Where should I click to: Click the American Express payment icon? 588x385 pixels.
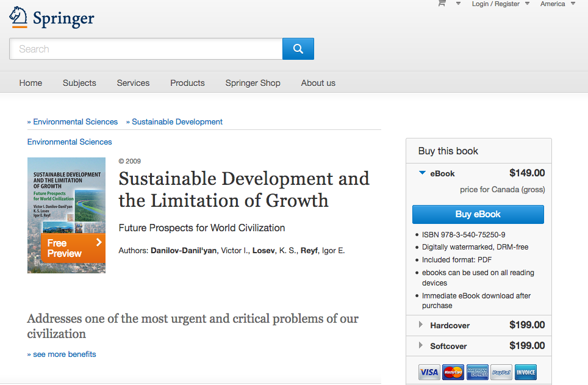click(x=477, y=372)
